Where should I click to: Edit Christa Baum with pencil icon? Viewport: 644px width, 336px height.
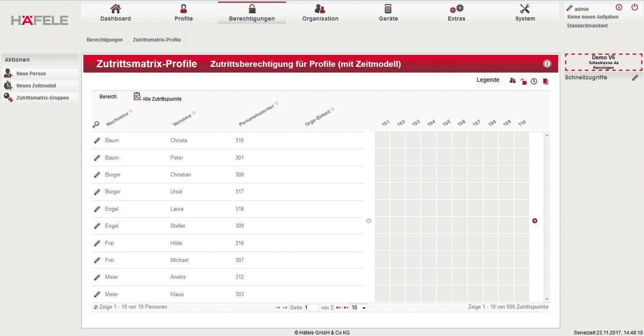pos(97,140)
